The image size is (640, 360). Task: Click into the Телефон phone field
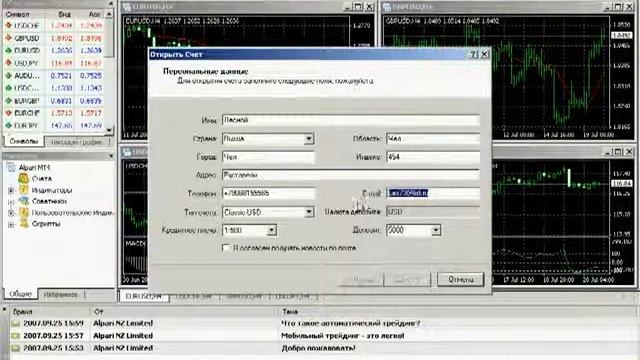(x=269, y=193)
